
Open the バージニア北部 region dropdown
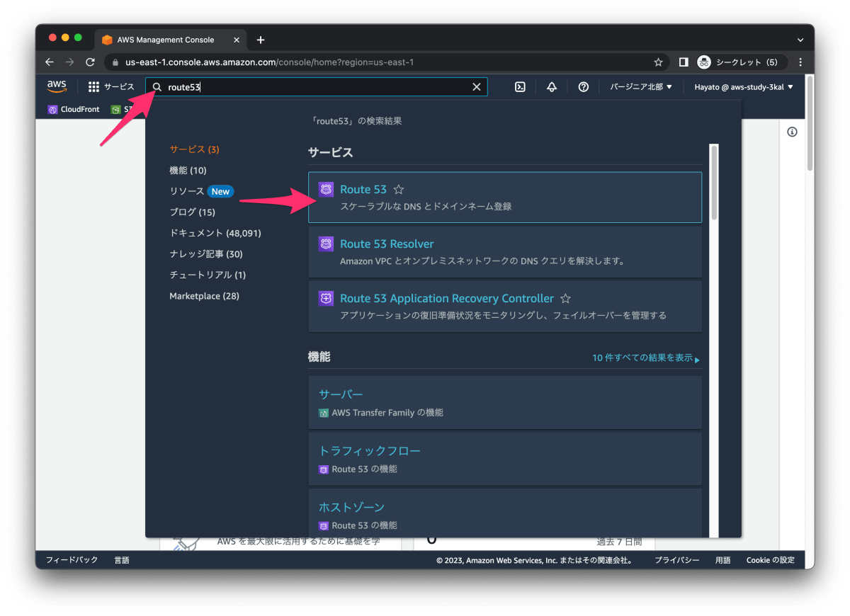click(641, 87)
